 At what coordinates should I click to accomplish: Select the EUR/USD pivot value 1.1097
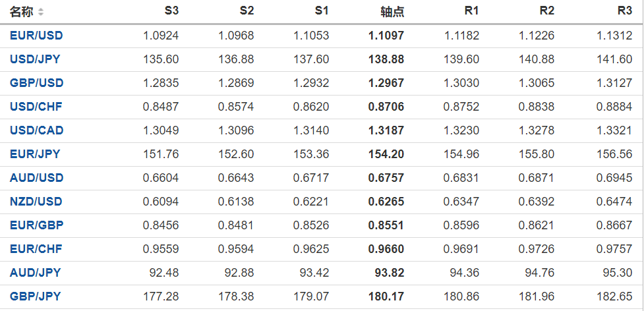[386, 36]
